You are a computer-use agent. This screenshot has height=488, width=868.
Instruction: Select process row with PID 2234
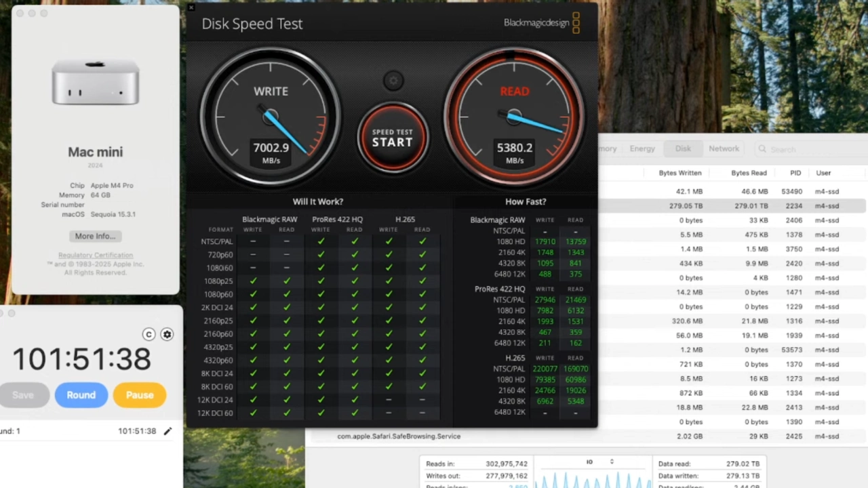click(731, 206)
